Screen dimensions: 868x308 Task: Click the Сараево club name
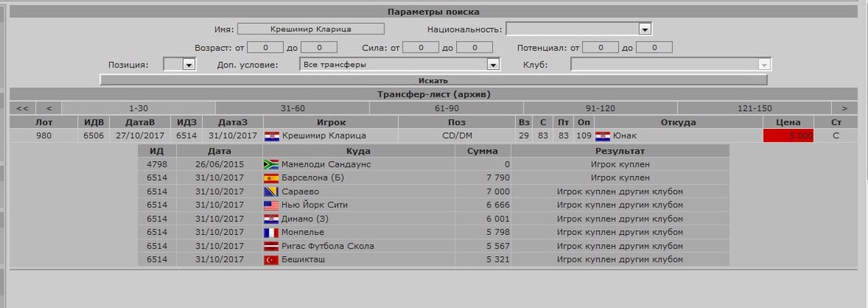tap(300, 192)
